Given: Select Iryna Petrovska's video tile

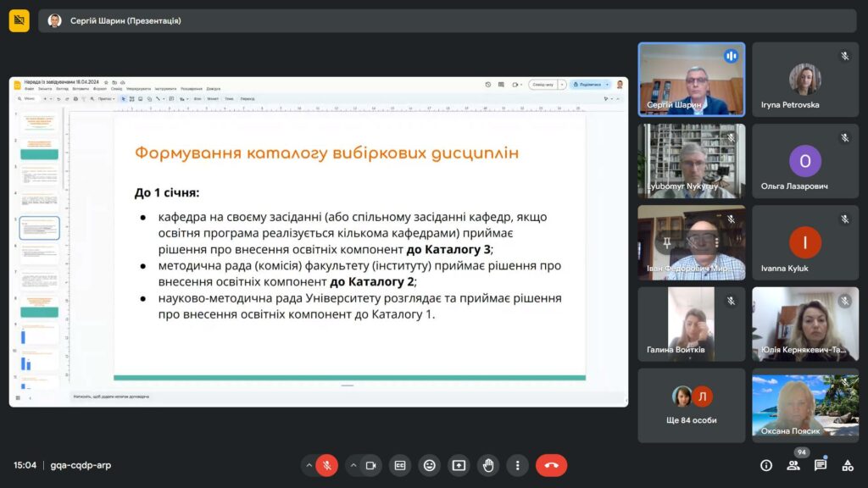Looking at the screenshot, I should (x=805, y=80).
